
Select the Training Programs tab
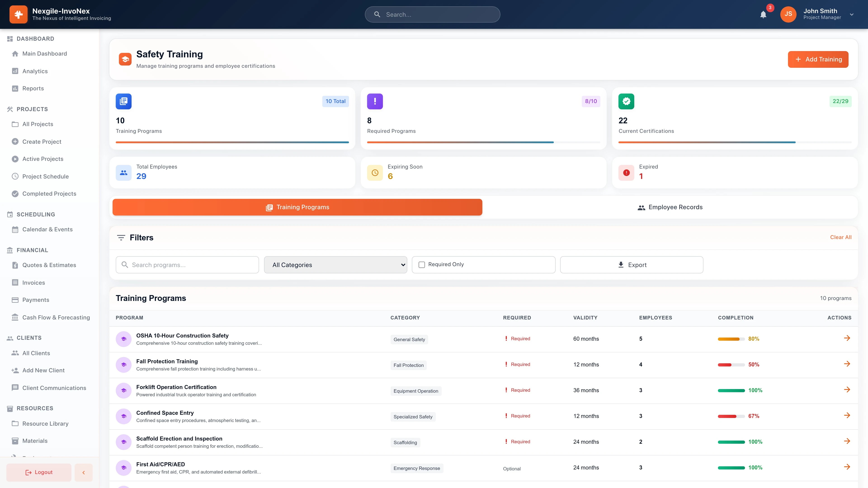297,207
